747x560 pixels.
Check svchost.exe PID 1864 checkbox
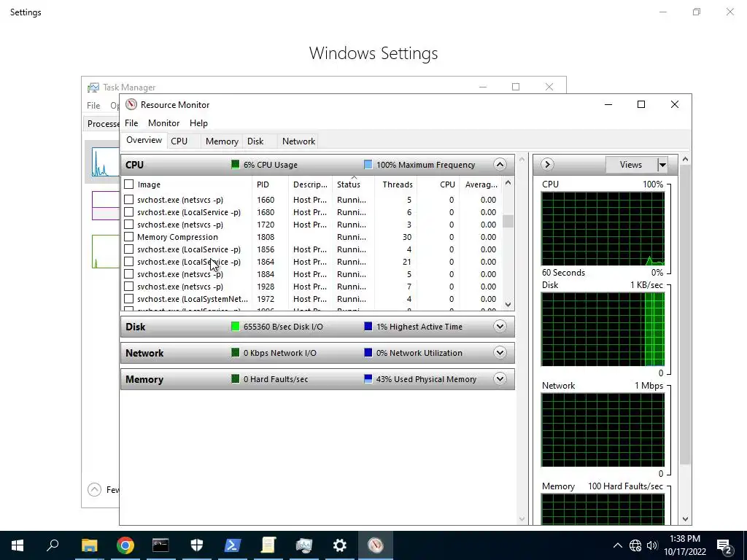(128, 262)
